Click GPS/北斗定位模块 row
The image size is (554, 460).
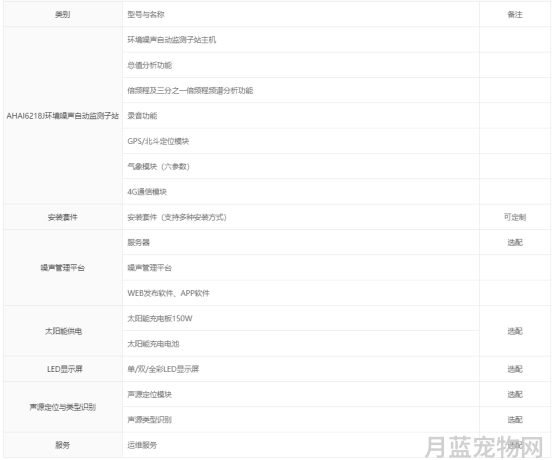click(301, 141)
